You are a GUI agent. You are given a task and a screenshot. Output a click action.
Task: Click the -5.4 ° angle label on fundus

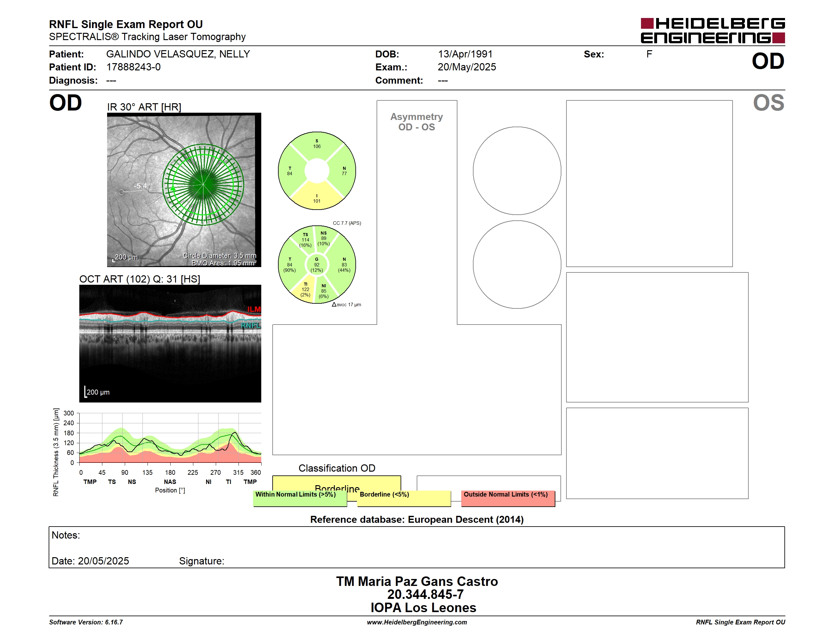tap(143, 186)
